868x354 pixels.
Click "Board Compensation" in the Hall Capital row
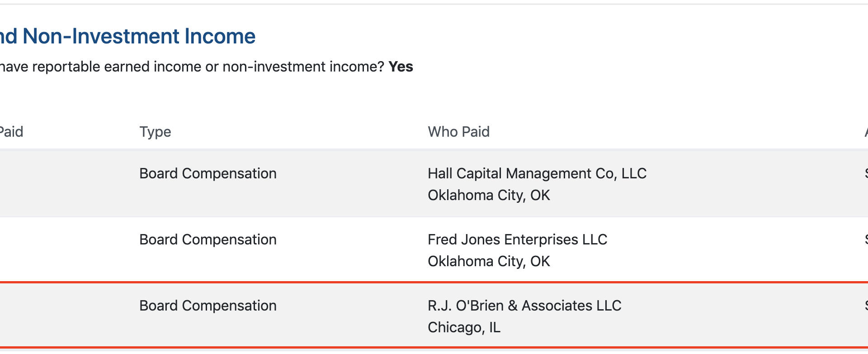[208, 173]
